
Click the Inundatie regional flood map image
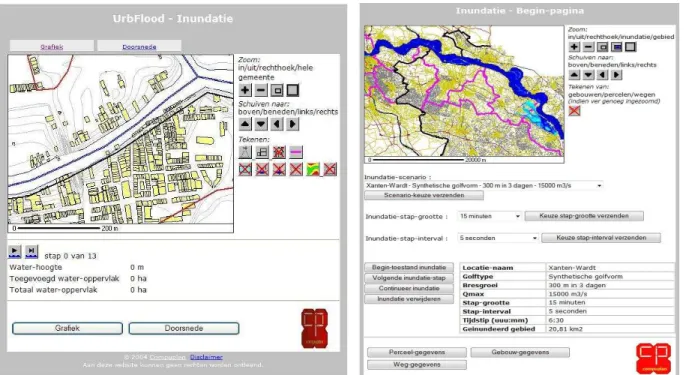(464, 94)
